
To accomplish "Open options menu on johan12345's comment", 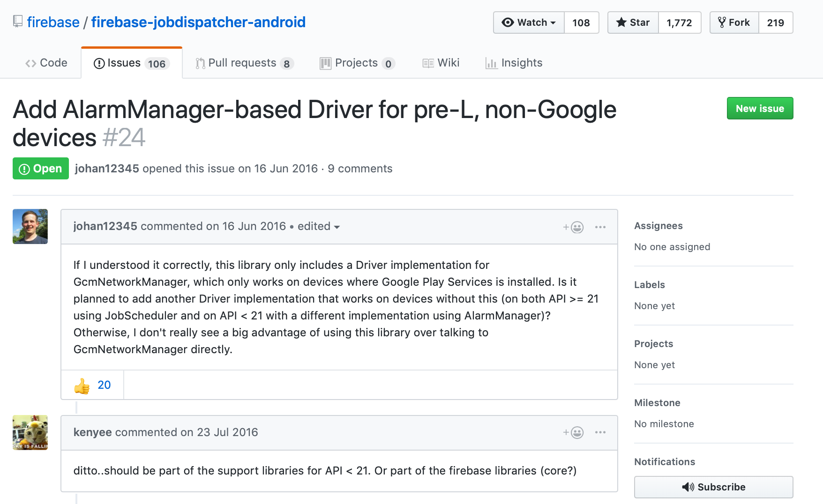I will 600,227.
